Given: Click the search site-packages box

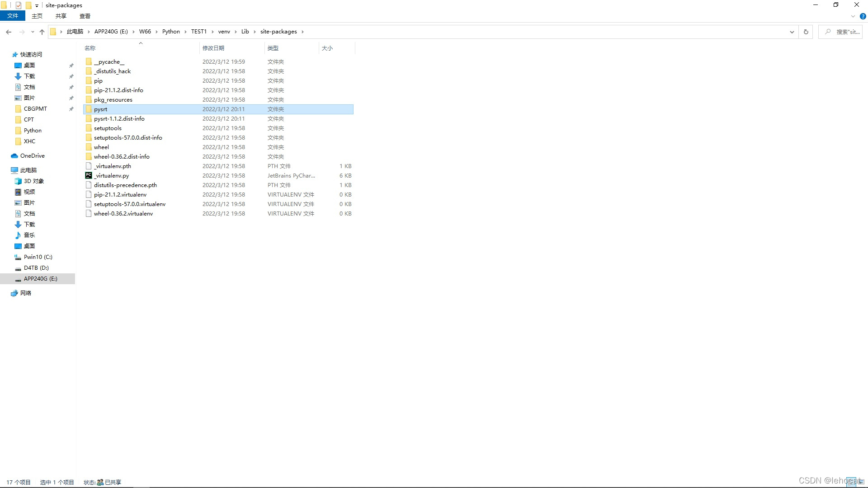Looking at the screenshot, I should coord(840,32).
